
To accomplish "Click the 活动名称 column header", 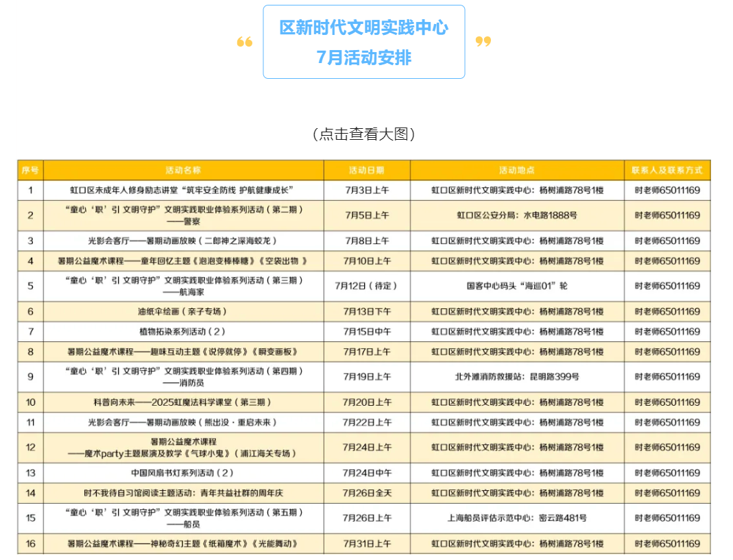I will [x=183, y=170].
